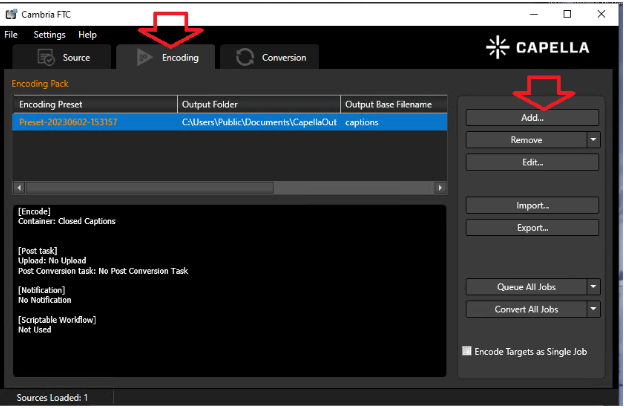624x408 pixels.
Task: Expand the Convert All Jobs dropdown arrow
Action: click(x=593, y=309)
